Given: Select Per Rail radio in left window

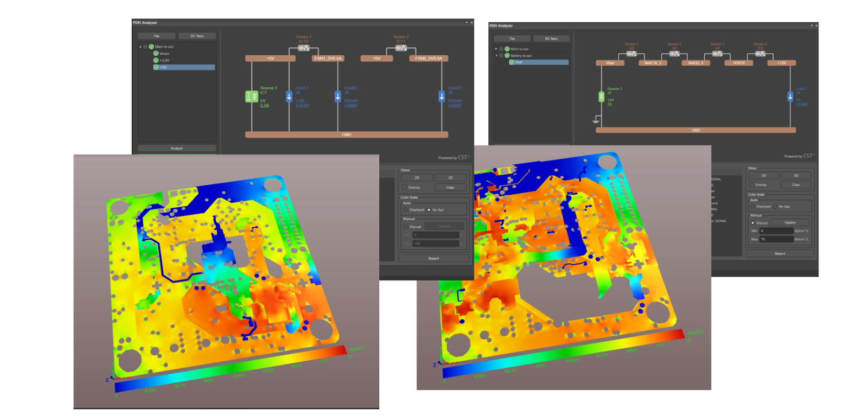Looking at the screenshot, I should [429, 209].
